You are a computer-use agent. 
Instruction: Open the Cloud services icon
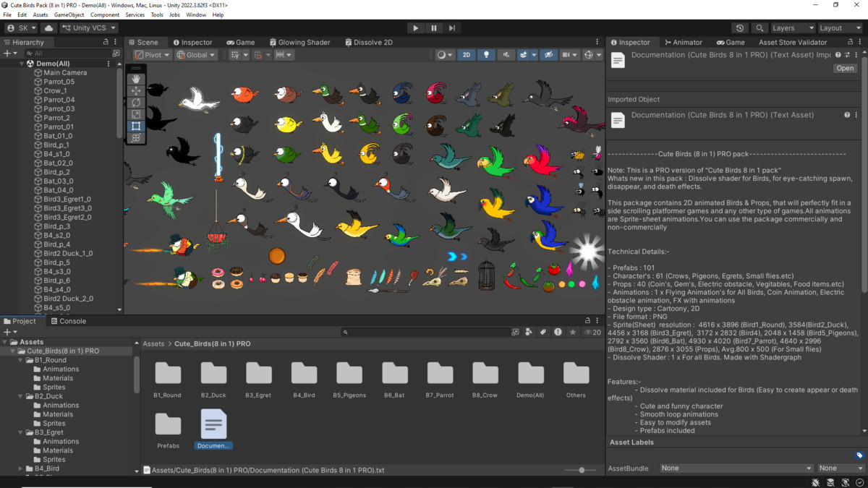click(49, 28)
